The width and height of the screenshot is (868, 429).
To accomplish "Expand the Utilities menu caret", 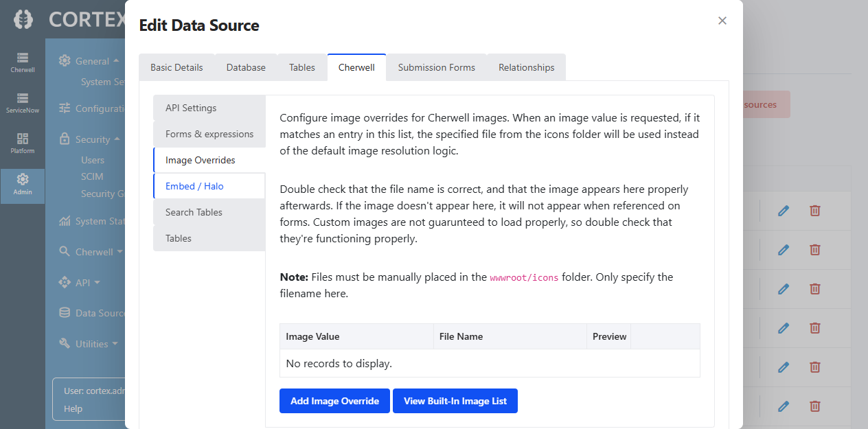I will pyautogui.click(x=115, y=343).
